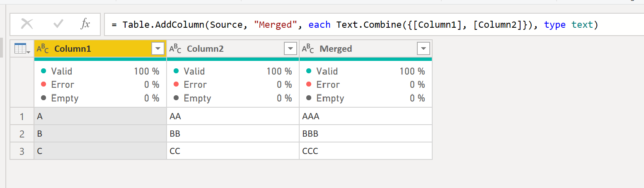Click cell with value AA
644x188 pixels.
pos(233,116)
